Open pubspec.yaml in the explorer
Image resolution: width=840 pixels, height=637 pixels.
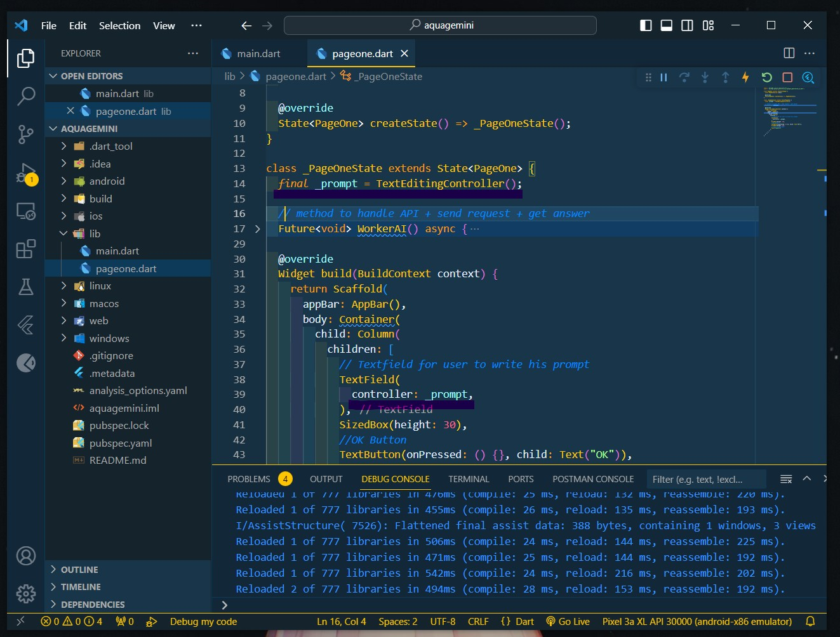coord(121,443)
